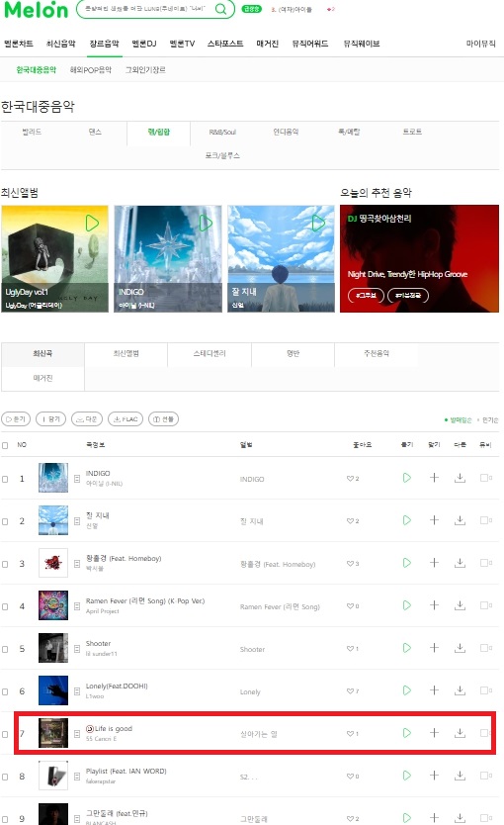Go to the 해외POP음악 sub-category link
504x825 pixels.
[90, 69]
